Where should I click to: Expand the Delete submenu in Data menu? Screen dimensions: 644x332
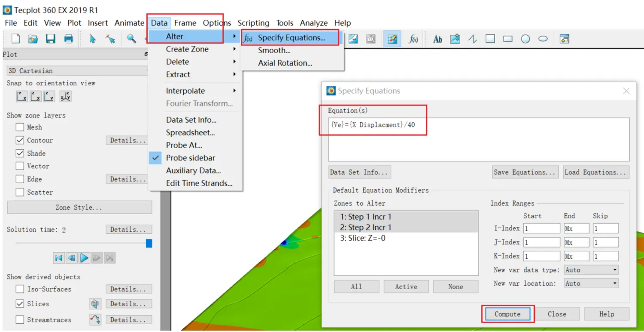point(194,62)
